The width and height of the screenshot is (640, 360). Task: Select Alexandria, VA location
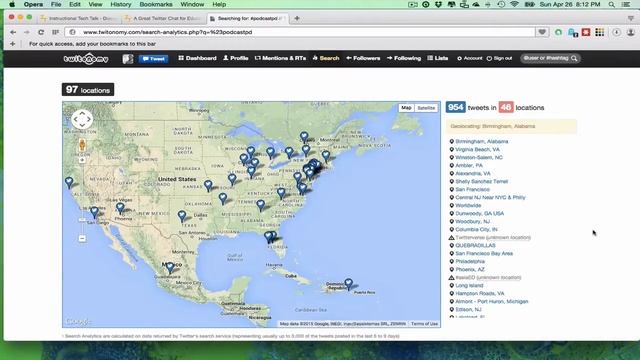473,173
